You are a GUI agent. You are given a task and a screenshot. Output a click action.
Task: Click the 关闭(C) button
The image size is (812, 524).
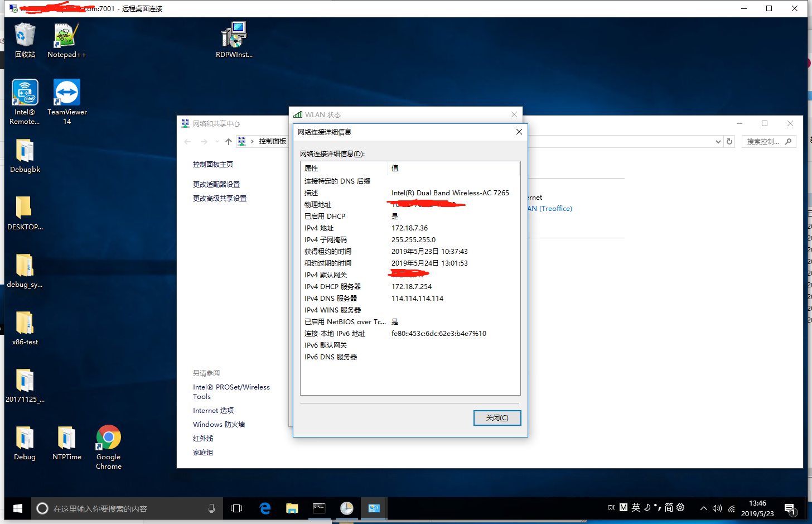pos(497,417)
